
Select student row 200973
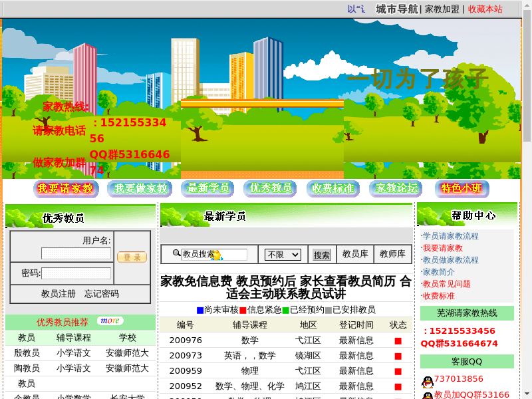(286, 355)
